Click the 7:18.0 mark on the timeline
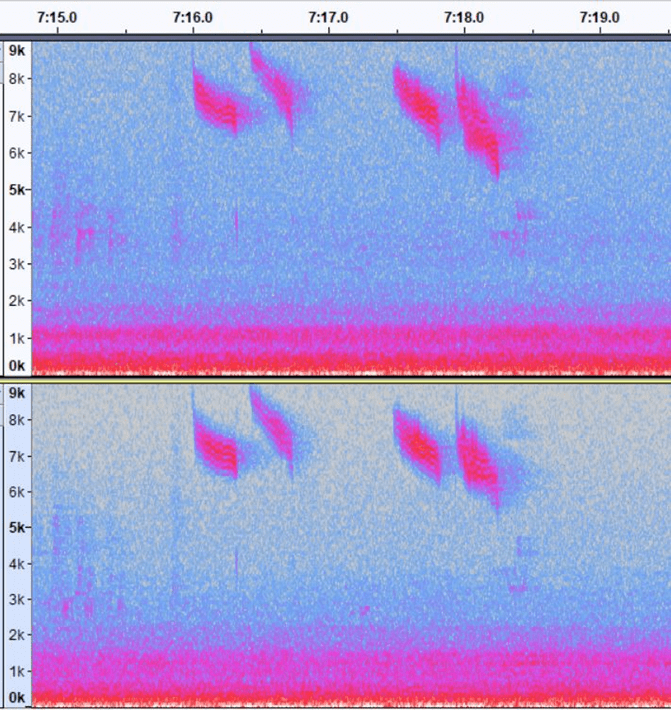 [463, 17]
